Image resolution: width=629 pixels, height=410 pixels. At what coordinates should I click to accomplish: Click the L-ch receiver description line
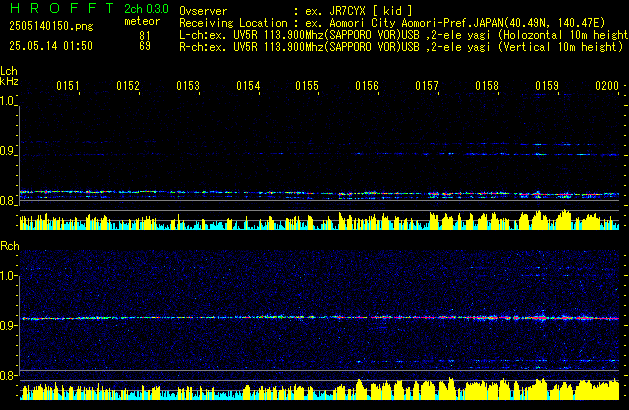404,35
